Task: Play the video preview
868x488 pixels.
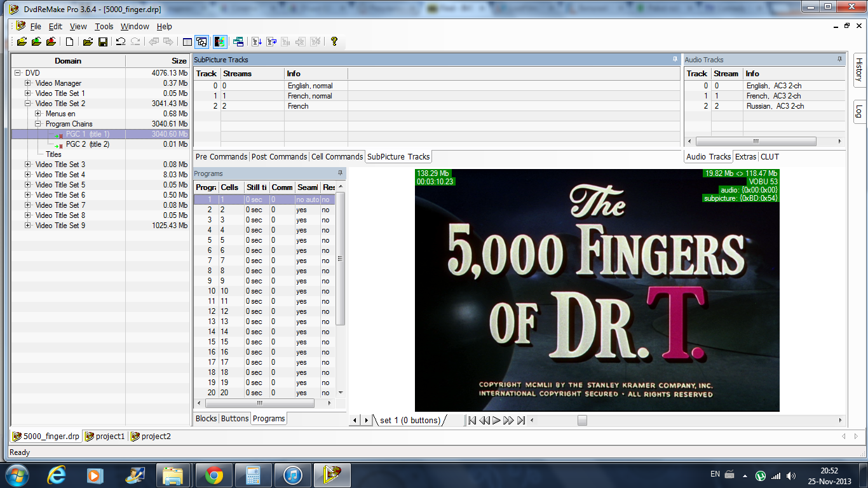Action: pos(496,420)
